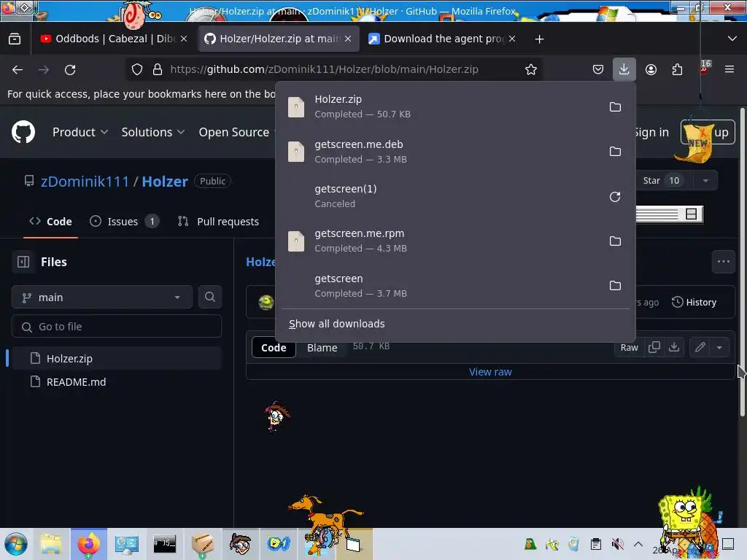Retry the canceled getscreen(1) download
This screenshot has width=747, height=560.
(x=615, y=197)
